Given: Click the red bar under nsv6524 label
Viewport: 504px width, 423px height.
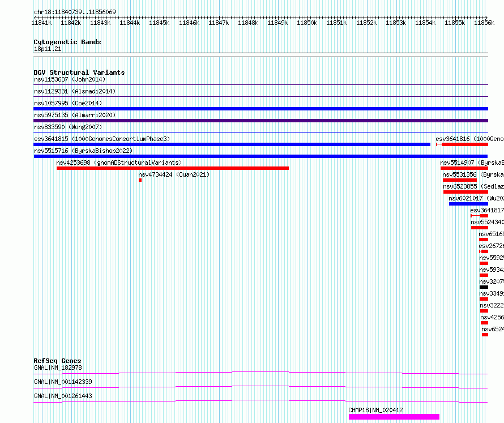Looking at the screenshot, I should point(485,335).
